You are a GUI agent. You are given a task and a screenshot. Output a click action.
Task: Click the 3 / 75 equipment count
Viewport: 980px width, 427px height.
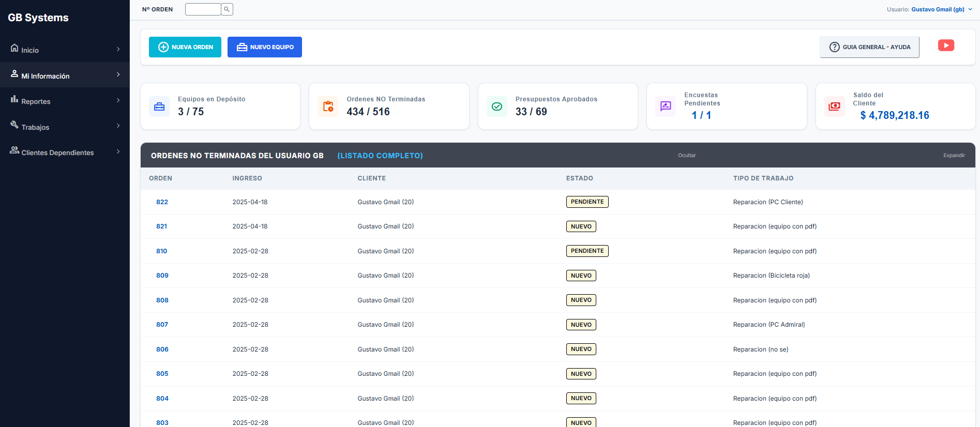(x=191, y=112)
